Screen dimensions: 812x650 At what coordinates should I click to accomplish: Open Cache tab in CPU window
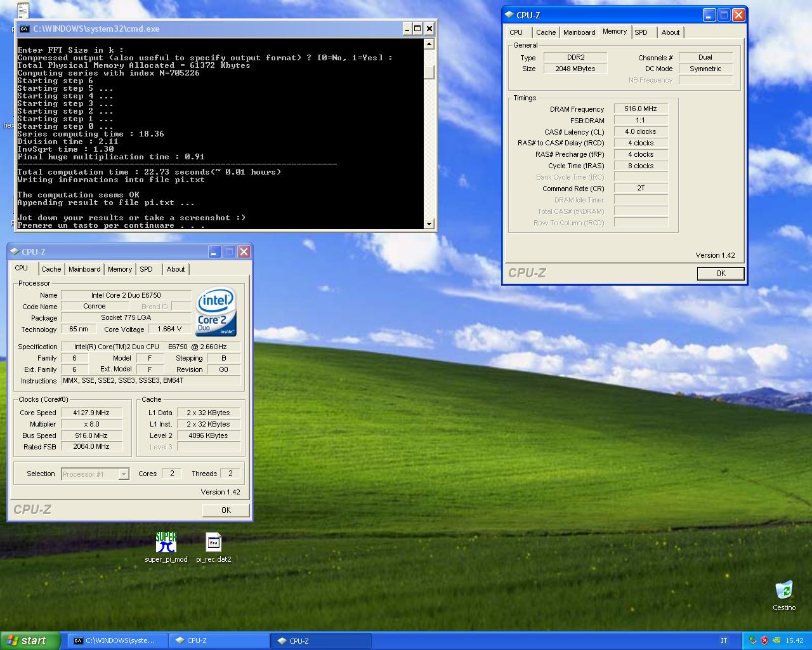(51, 269)
